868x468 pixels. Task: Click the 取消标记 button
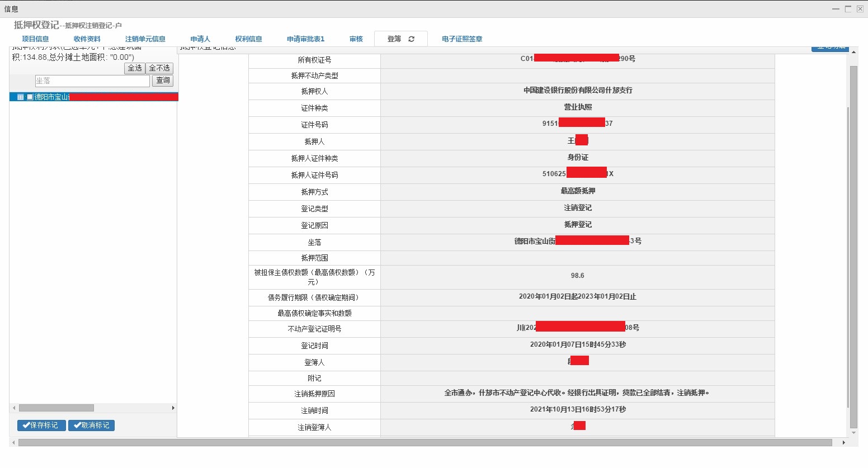[x=92, y=426]
